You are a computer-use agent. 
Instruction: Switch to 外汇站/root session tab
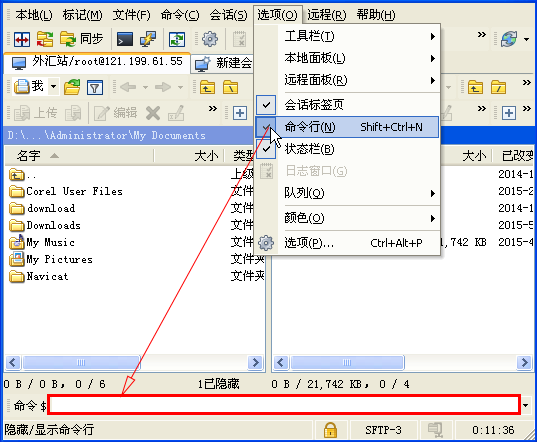(x=97, y=63)
